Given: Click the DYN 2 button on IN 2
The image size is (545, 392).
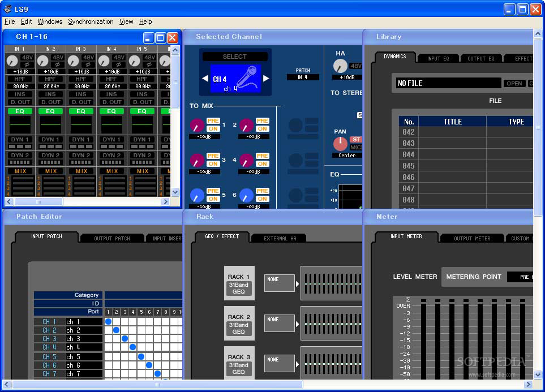Looking at the screenshot, I should coord(50,156).
